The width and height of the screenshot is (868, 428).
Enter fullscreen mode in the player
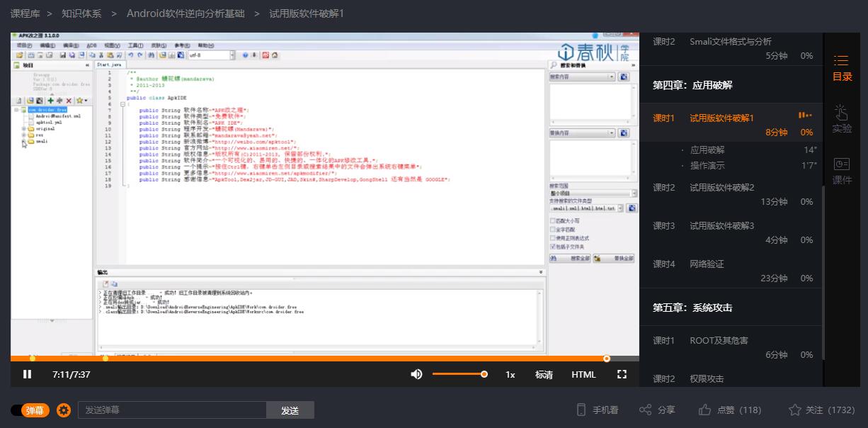[x=622, y=374]
